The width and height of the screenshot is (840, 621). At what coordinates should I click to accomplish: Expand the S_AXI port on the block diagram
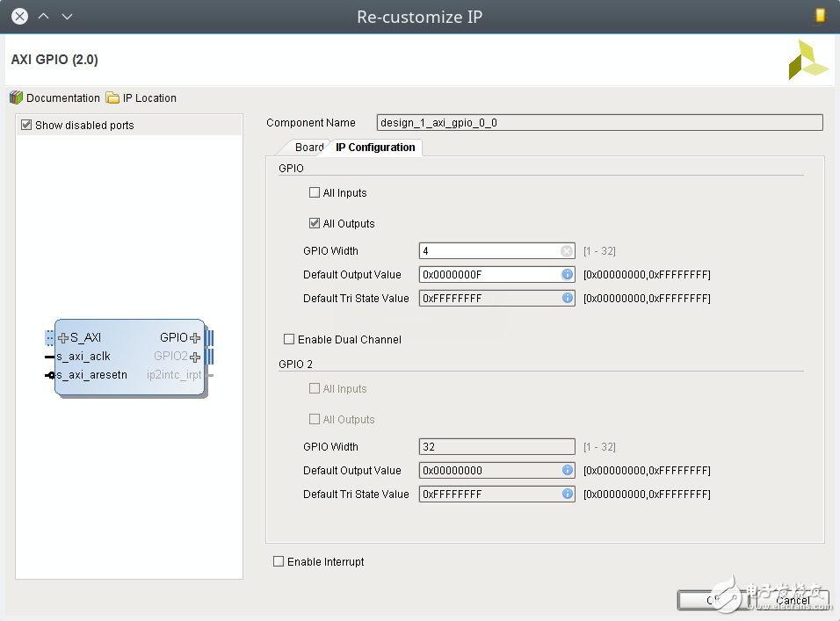(63, 338)
